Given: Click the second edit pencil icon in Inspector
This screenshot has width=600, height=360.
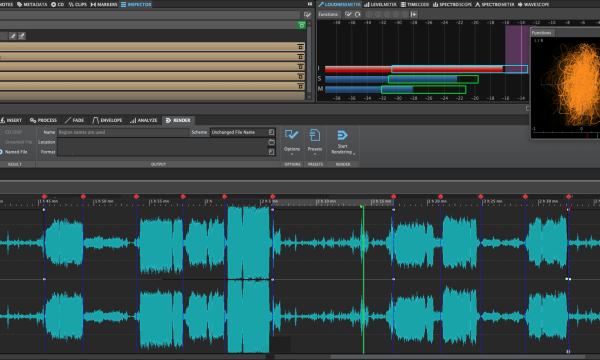Looking at the screenshot, I should click(21, 36).
